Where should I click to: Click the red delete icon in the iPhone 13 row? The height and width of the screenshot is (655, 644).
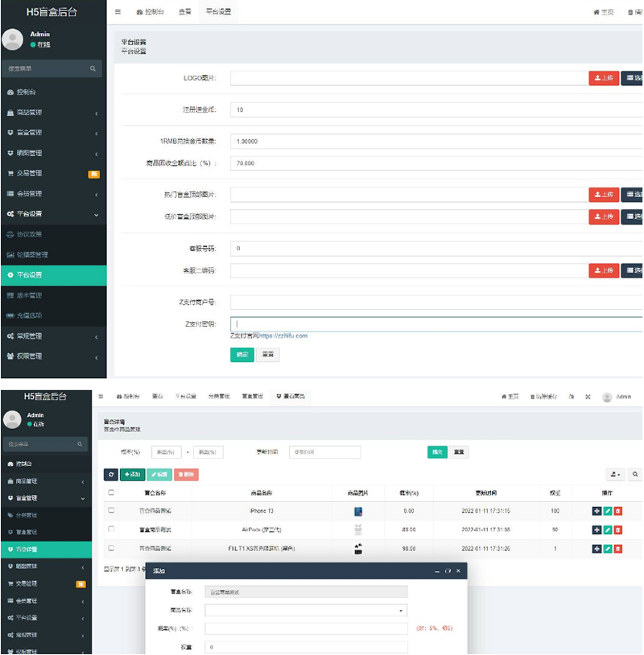[618, 510]
